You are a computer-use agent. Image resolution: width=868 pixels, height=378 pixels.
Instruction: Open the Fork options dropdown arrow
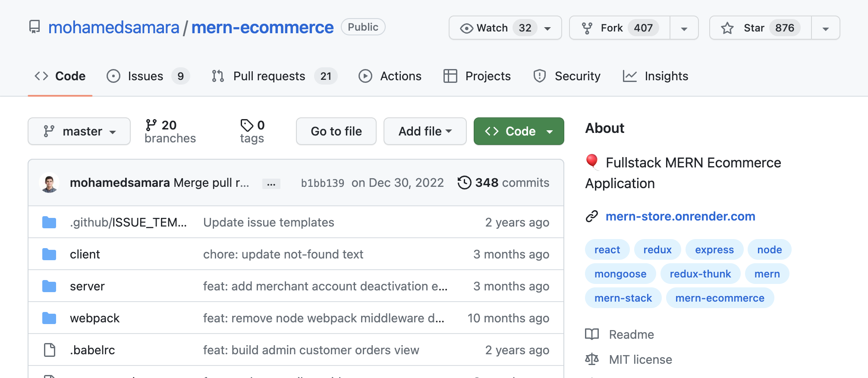click(x=684, y=29)
